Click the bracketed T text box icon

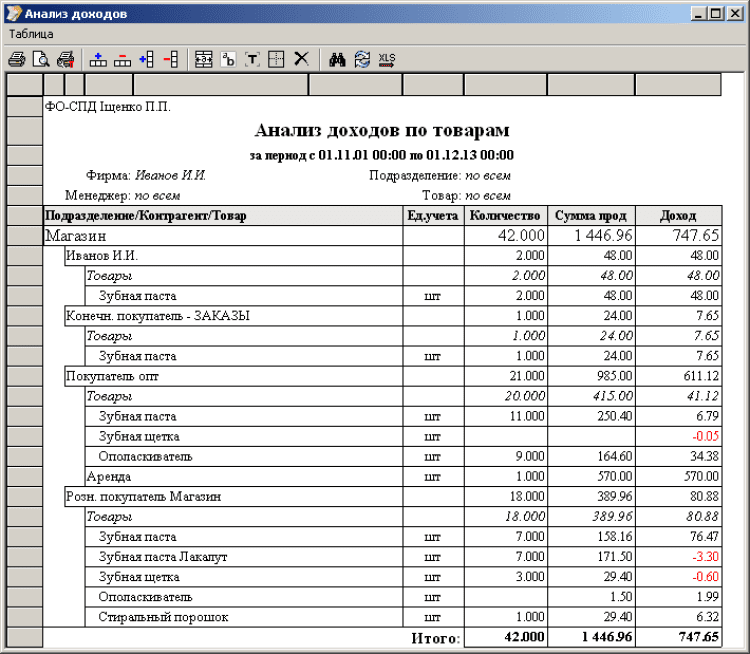click(253, 60)
